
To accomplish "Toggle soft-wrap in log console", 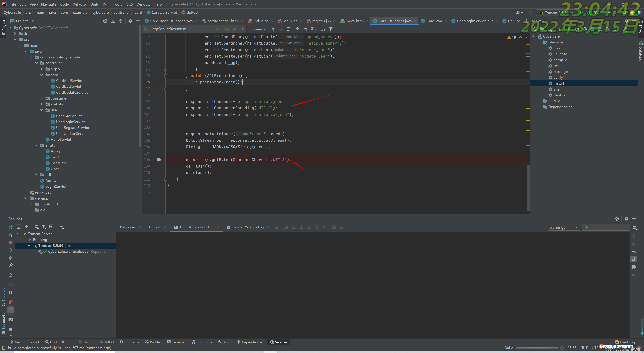I will [633, 252].
